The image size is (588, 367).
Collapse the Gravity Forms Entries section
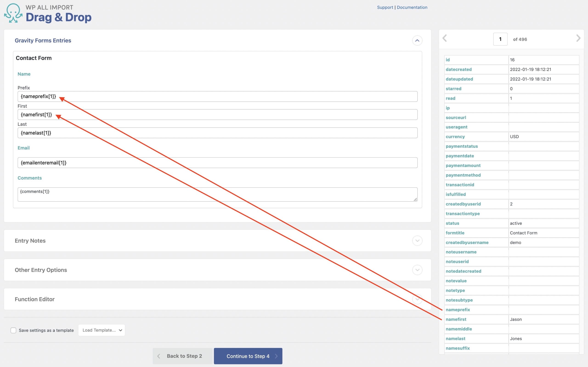pos(417,40)
